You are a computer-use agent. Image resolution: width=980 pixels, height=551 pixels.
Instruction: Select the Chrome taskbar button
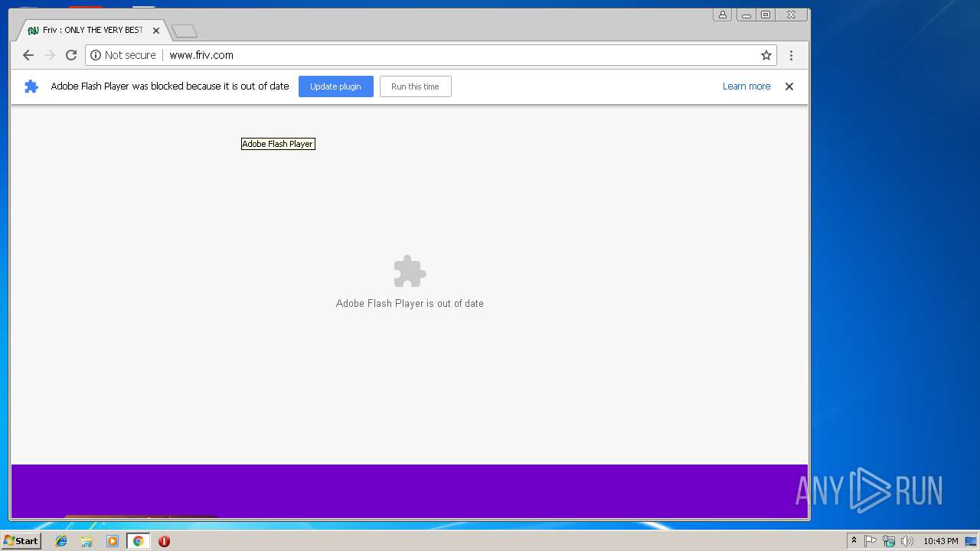[138, 541]
